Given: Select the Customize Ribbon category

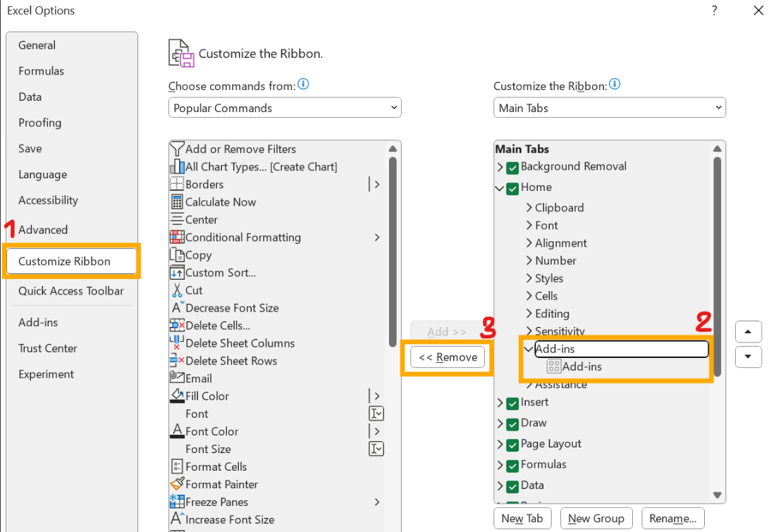Looking at the screenshot, I should point(72,261).
